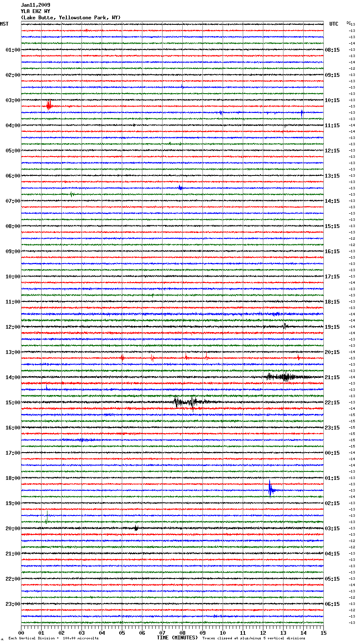Click the '15:15' UTC row label
The width and height of the screenshot is (357, 644).
point(332,226)
